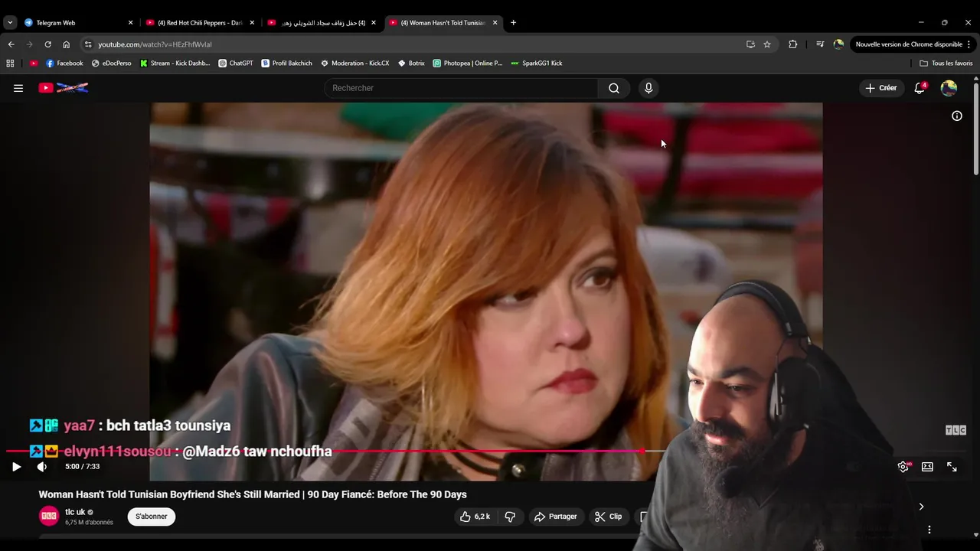Share the video with Partager
Image resolution: width=980 pixels, height=551 pixels.
(x=555, y=517)
